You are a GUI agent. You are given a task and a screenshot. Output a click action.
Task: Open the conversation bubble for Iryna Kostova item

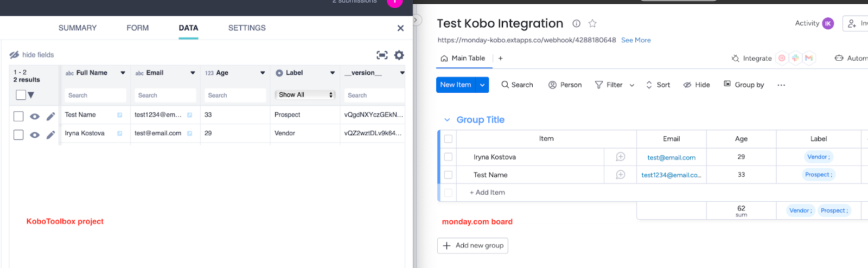[x=621, y=157]
